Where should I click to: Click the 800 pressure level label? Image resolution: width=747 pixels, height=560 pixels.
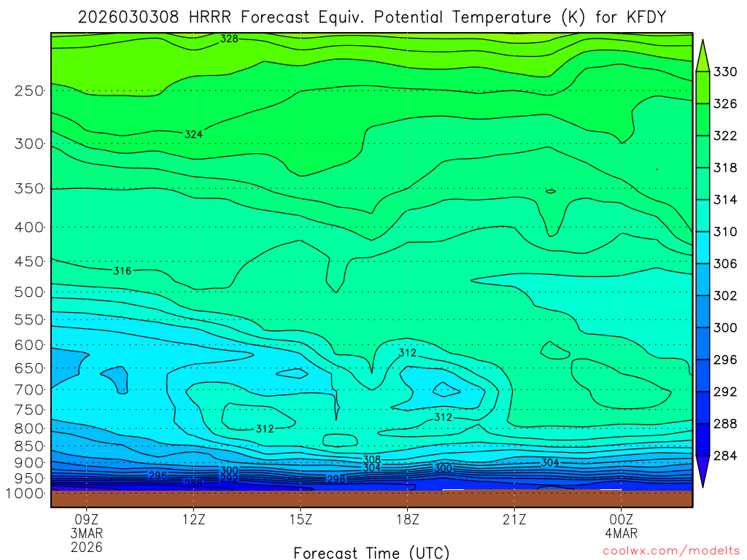pyautogui.click(x=29, y=429)
